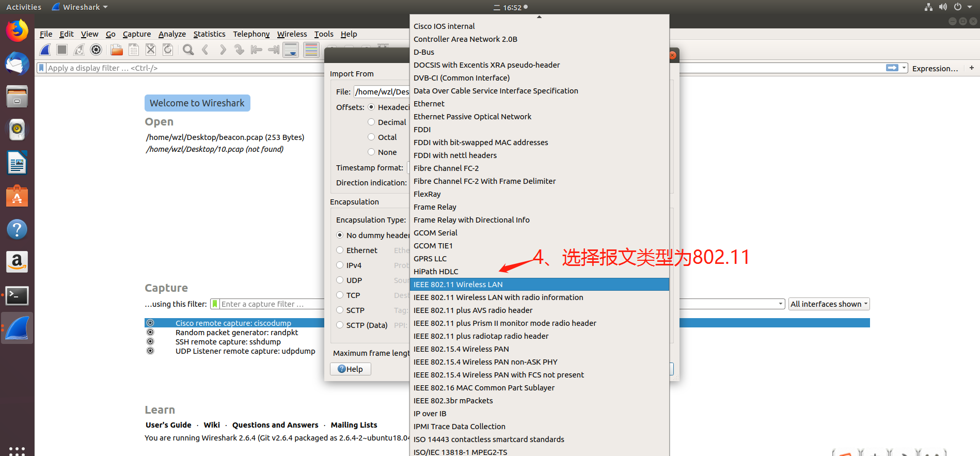Open a capture file folder icon
This screenshot has width=980, height=456.
pos(117,50)
